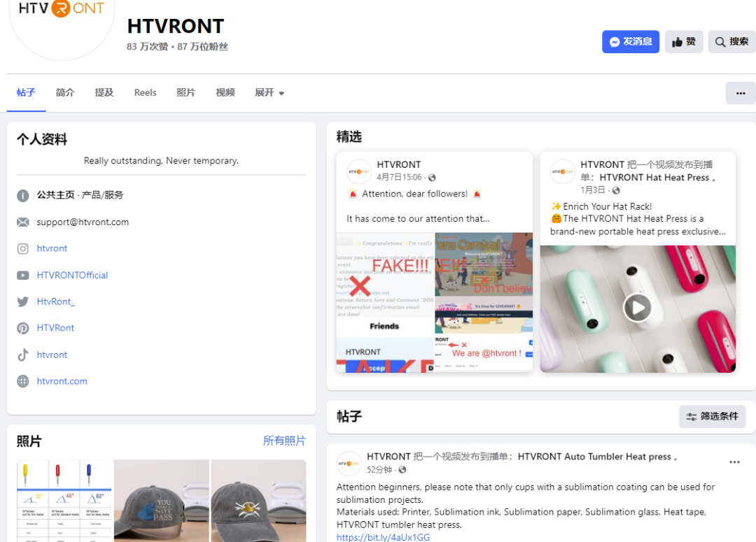This screenshot has height=542, width=756.
Task: Open the Auto Tumbler post's three-dot menu
Action: 734,462
